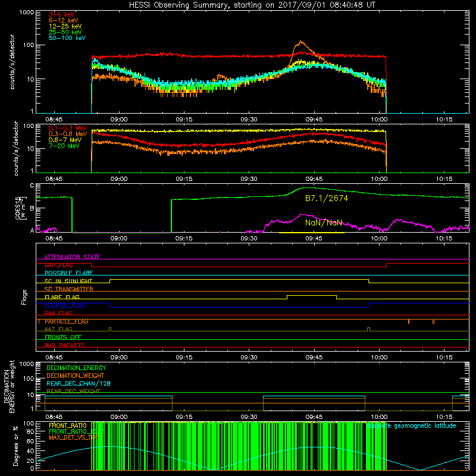Viewport: 476px width, 476px height.
Task: Click the red BAD_PACKETS label
Action: pyautogui.click(x=65, y=345)
